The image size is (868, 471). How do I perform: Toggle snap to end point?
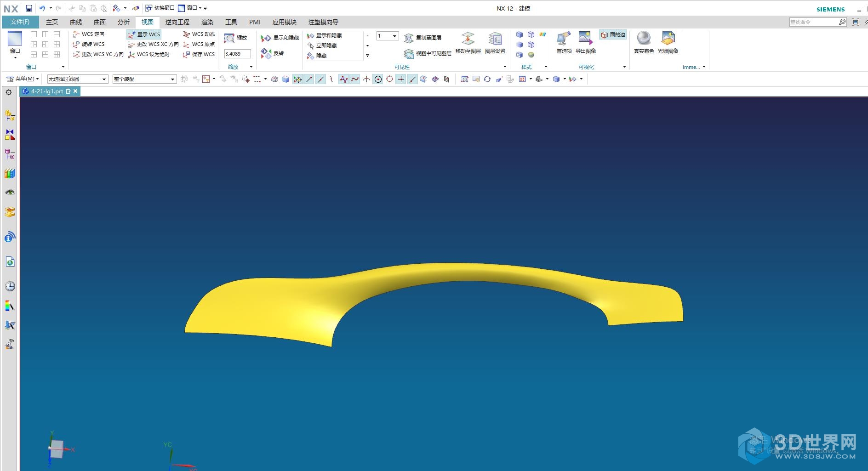[309, 79]
